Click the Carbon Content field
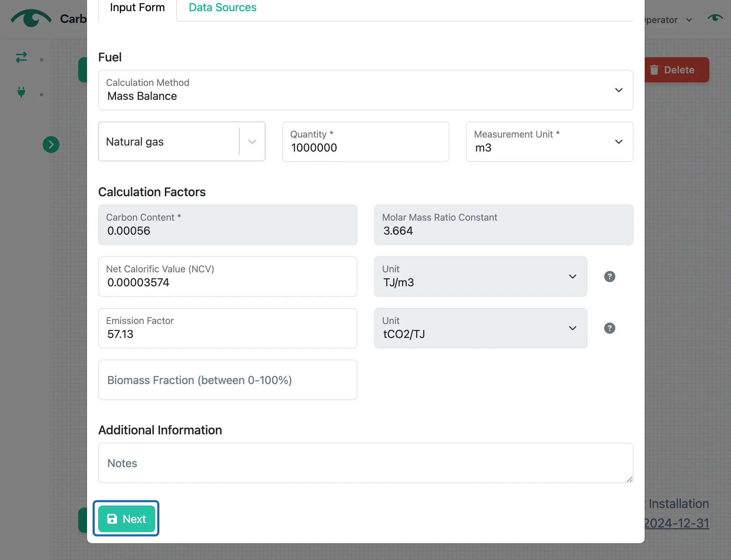The height and width of the screenshot is (560, 731). tap(227, 225)
